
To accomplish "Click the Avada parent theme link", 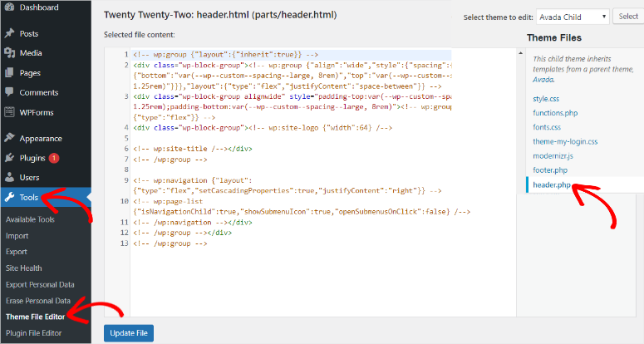I will (x=543, y=80).
